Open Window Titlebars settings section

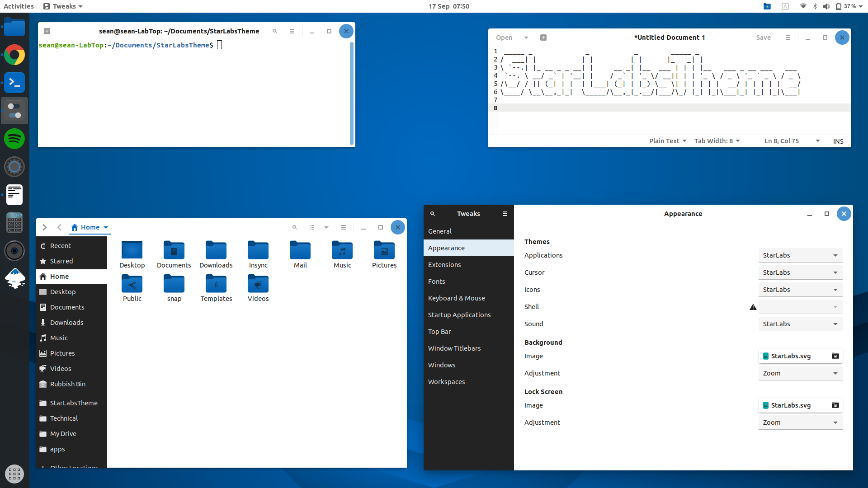pos(454,348)
